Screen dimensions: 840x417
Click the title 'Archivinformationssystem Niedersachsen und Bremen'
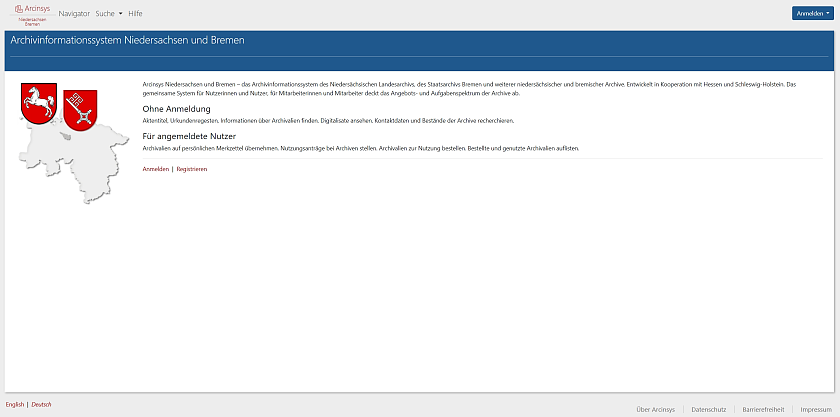(128, 40)
